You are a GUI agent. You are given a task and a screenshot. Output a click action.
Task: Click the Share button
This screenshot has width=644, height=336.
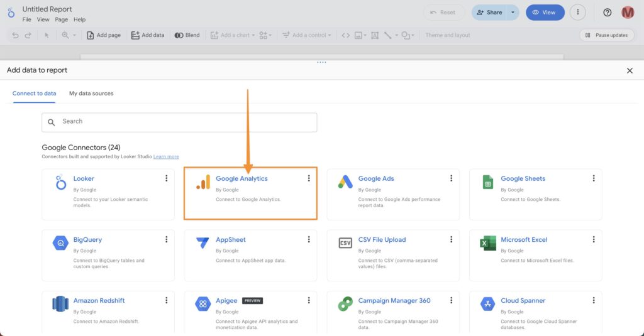(489, 13)
